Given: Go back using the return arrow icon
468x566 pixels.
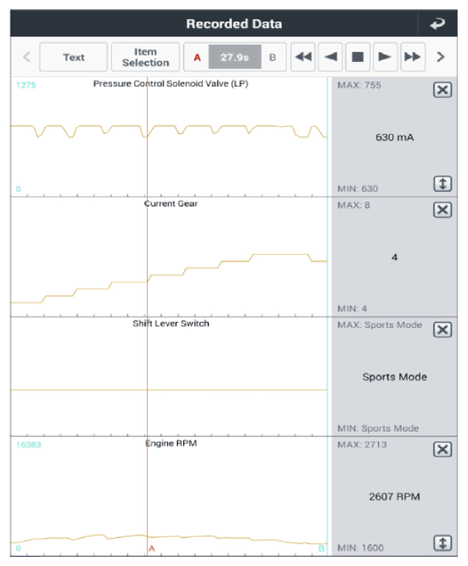Looking at the screenshot, I should (437, 24).
